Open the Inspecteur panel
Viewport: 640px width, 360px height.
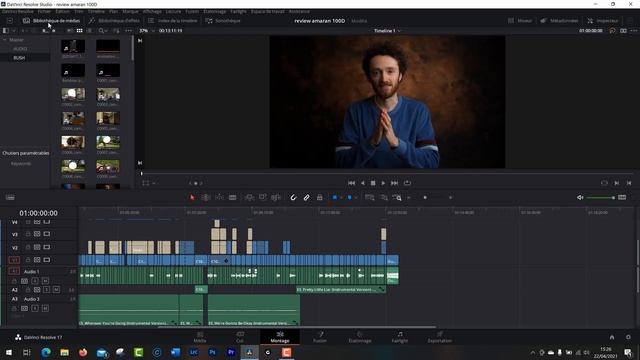pos(603,20)
